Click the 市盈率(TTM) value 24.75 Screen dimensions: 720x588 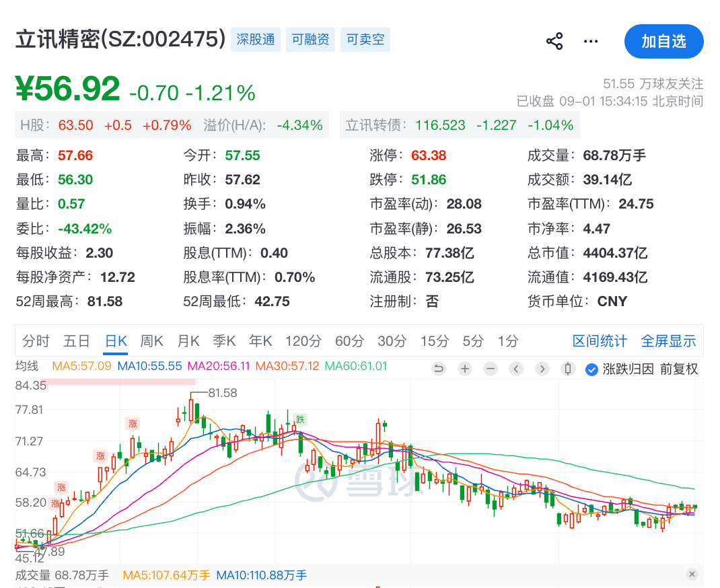637,204
